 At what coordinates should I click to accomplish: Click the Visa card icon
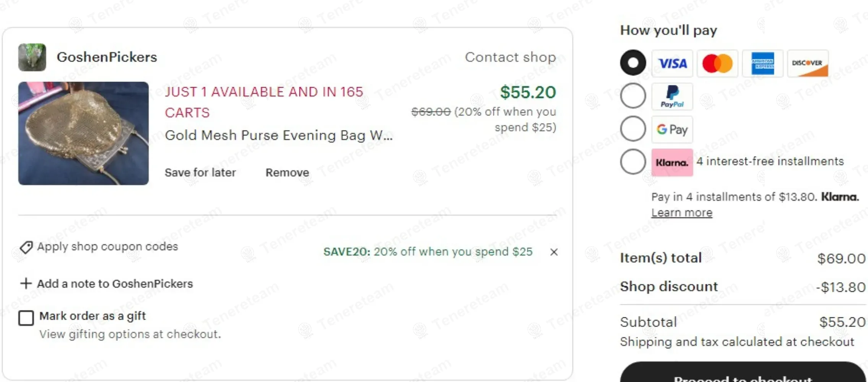pyautogui.click(x=672, y=63)
